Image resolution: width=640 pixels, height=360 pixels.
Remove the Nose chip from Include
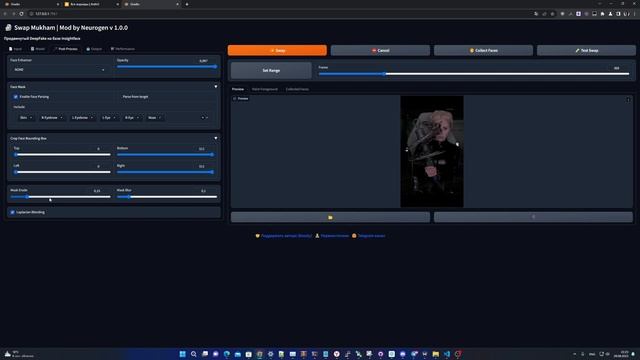160,118
